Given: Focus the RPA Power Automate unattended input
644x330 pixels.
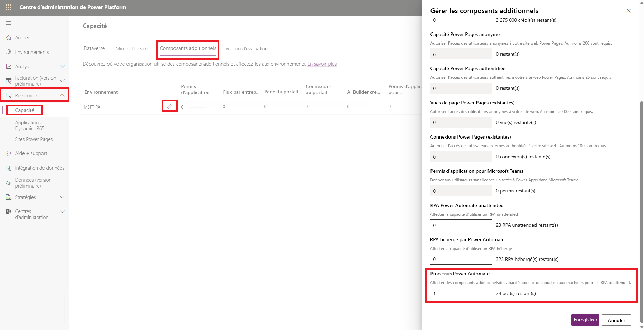Looking at the screenshot, I should tap(461, 225).
